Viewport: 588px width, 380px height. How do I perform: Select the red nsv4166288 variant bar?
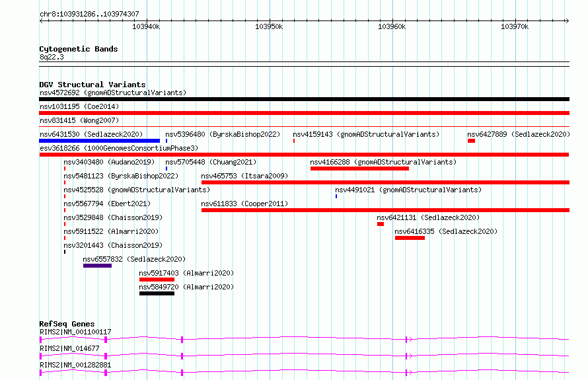click(359, 169)
